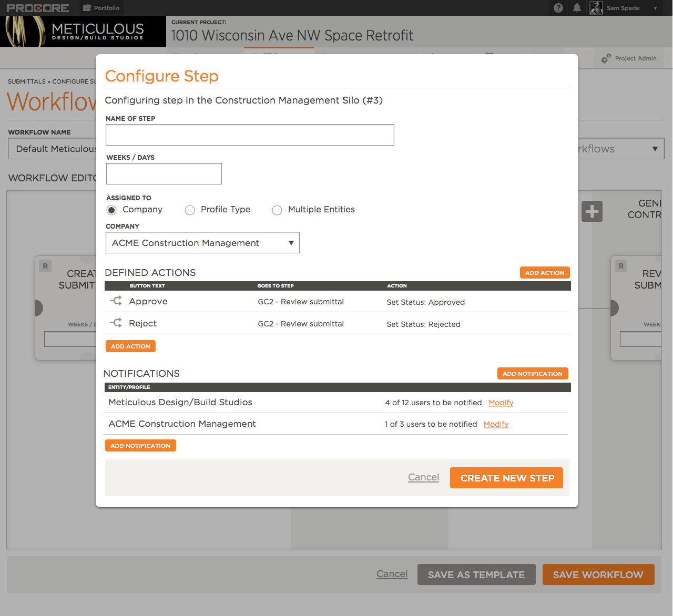Image resolution: width=673 pixels, height=616 pixels.
Task: Click the Portfolio briefcase icon
Action: pyautogui.click(x=87, y=8)
